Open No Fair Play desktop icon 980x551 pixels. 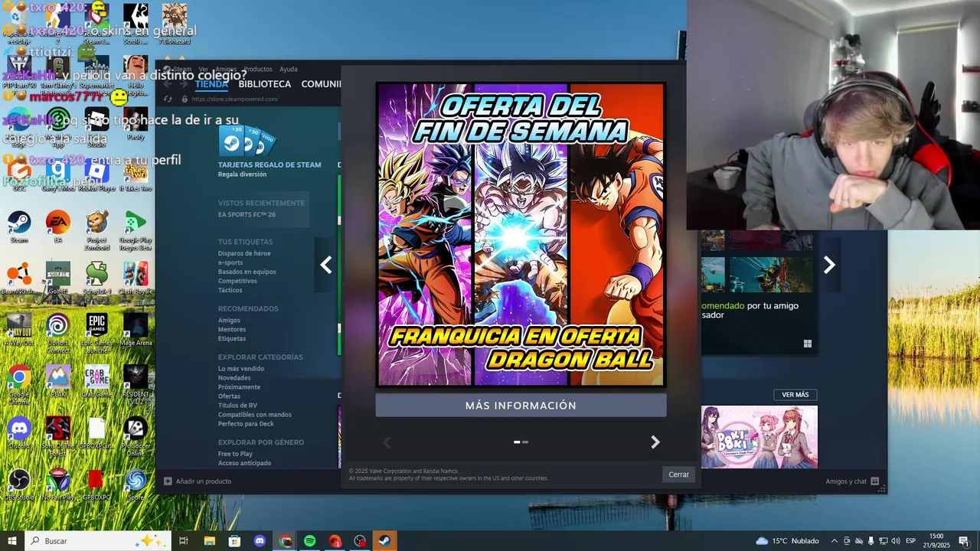57,484
